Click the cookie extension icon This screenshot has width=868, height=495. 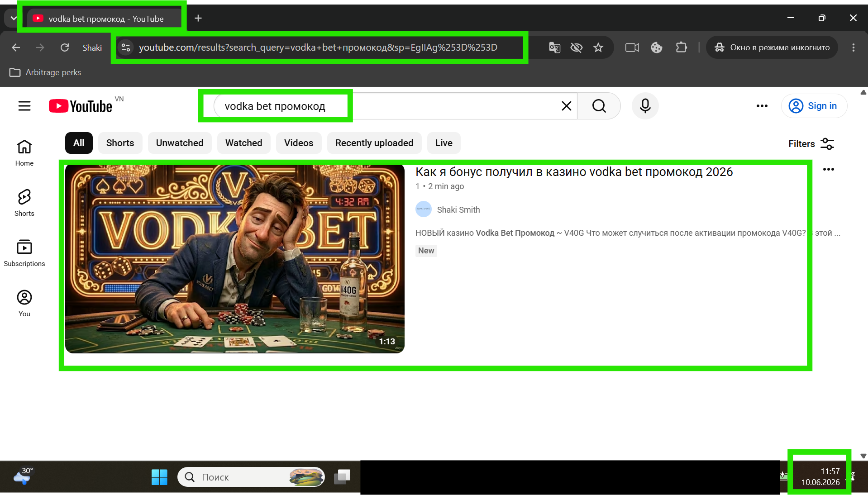[x=657, y=48]
